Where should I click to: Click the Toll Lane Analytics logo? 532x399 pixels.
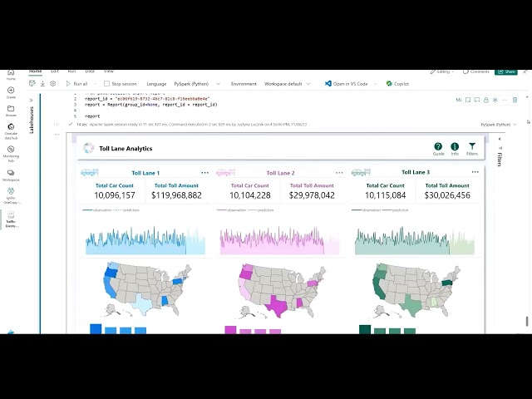[x=89, y=148]
